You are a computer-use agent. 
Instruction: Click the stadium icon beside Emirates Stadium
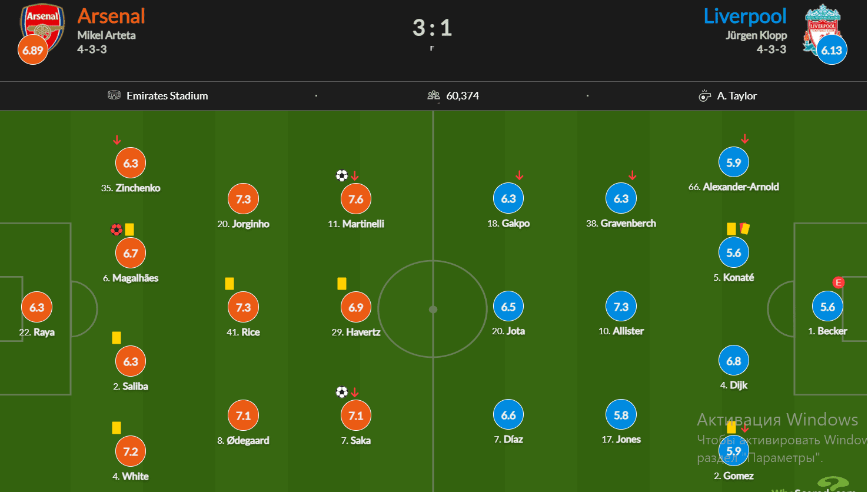pyautogui.click(x=114, y=95)
